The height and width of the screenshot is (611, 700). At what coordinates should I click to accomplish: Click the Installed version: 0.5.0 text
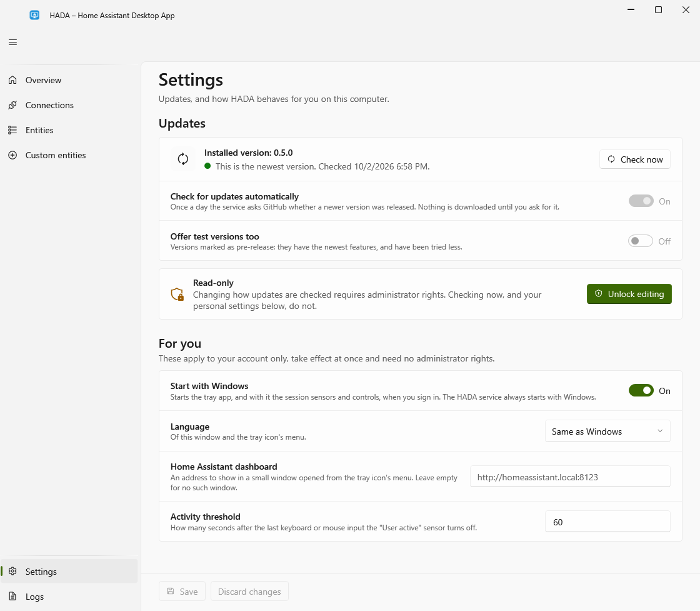point(249,153)
